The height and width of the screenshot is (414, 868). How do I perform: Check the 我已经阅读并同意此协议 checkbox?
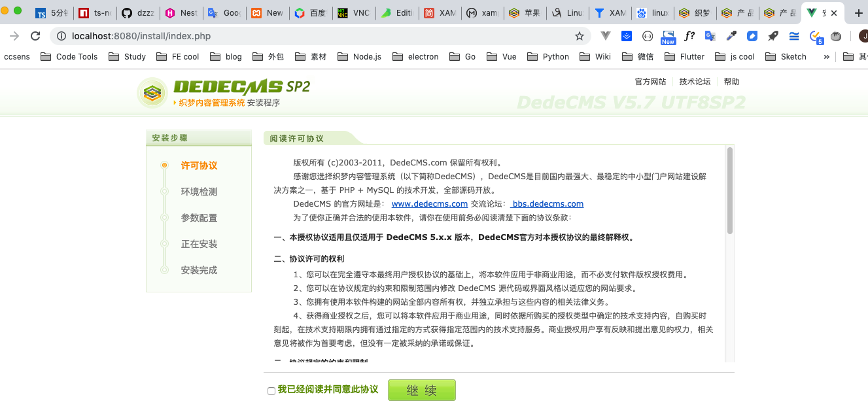click(x=271, y=391)
